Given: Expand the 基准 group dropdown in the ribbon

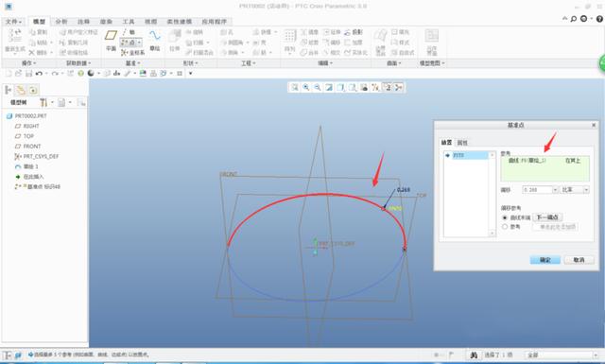Looking at the screenshot, I should pos(132,63).
